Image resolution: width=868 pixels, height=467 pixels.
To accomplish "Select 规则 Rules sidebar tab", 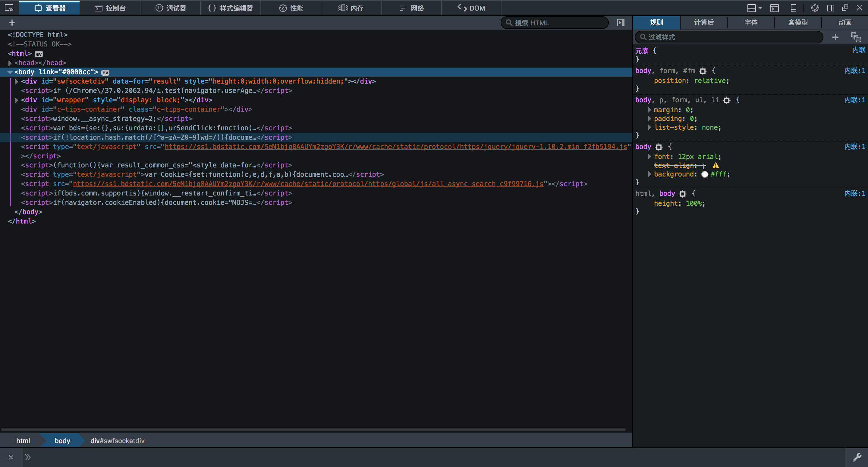I will [x=656, y=23].
